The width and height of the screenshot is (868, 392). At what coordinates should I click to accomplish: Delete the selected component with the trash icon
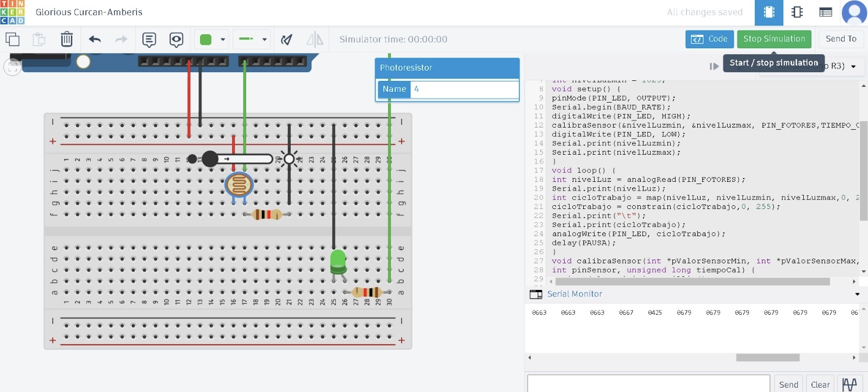pos(66,39)
